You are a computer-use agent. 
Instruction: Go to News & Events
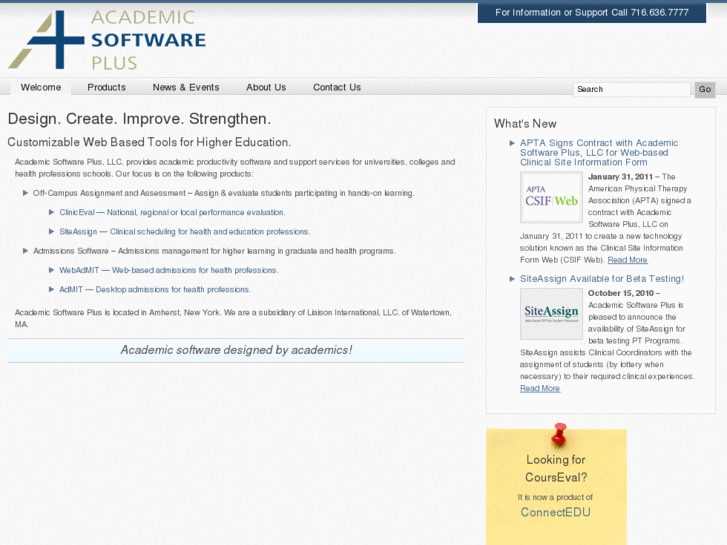coord(185,87)
